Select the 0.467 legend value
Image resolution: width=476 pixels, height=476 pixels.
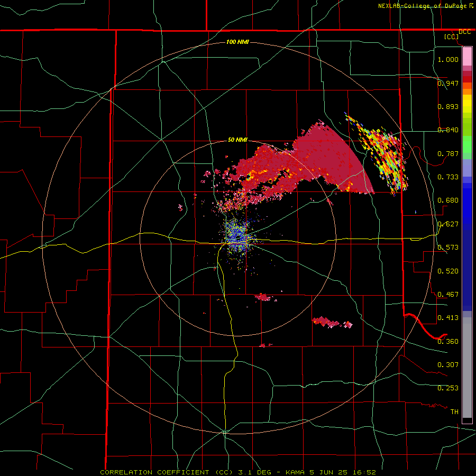(x=448, y=294)
